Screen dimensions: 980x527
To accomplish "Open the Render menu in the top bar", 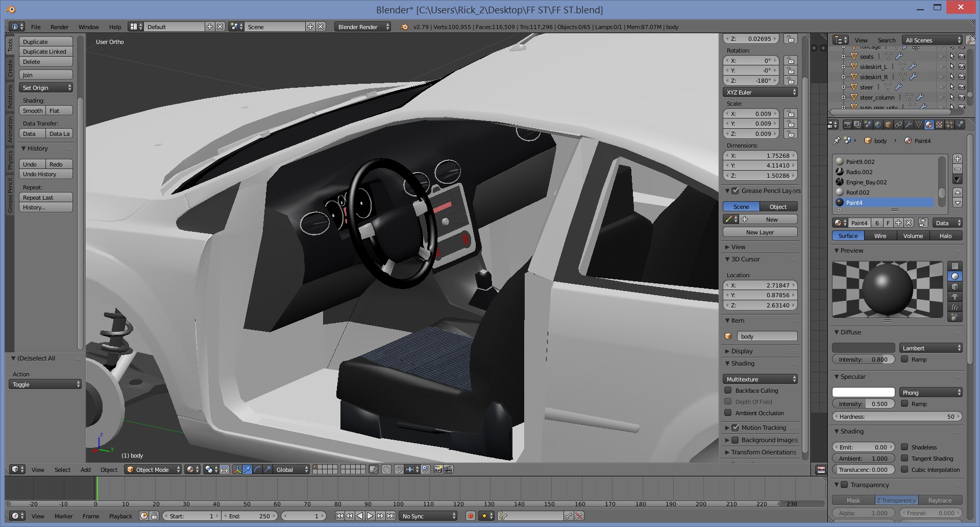I will coord(59,27).
